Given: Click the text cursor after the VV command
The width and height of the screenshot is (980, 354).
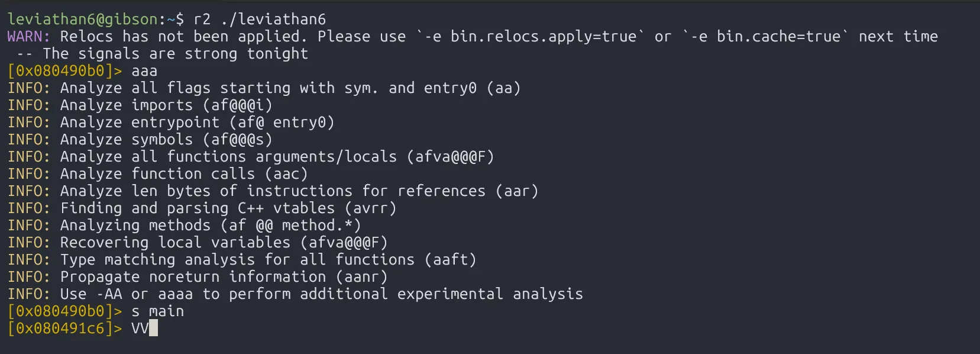Looking at the screenshot, I should coord(153,328).
